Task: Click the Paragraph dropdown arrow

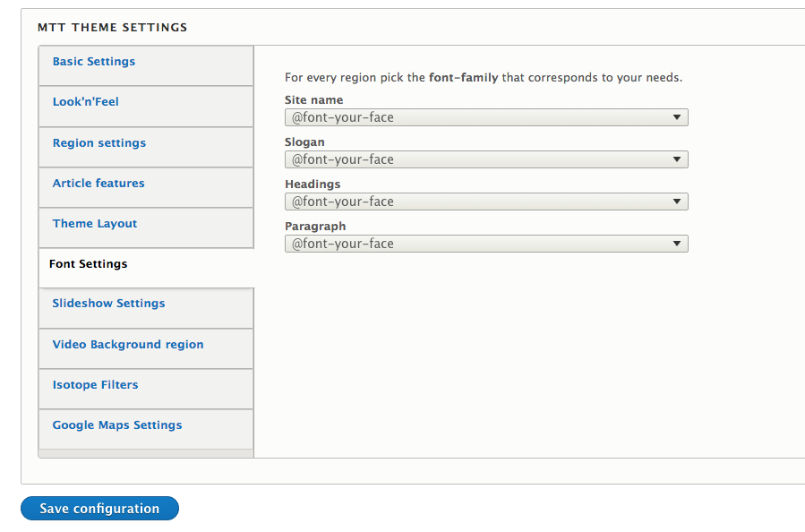Action: pyautogui.click(x=677, y=244)
